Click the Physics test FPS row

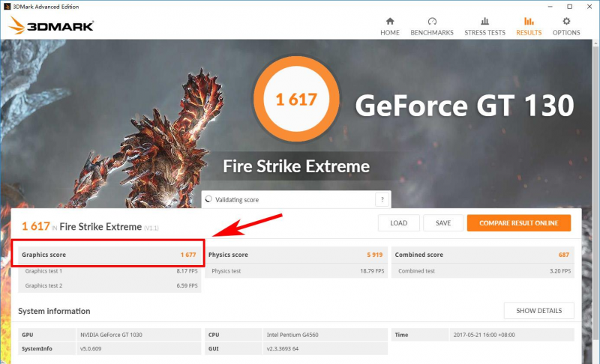(295, 270)
